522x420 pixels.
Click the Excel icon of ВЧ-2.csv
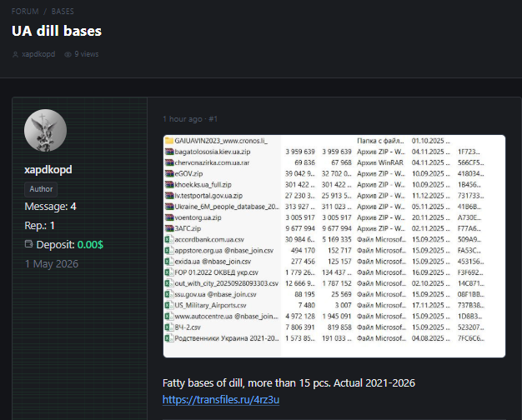point(169,327)
